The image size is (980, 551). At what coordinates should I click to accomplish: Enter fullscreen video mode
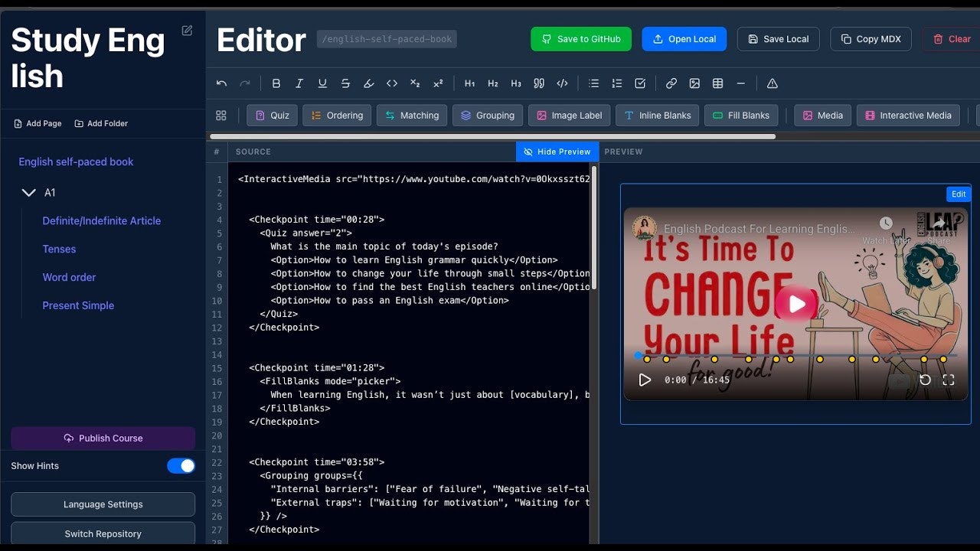948,380
